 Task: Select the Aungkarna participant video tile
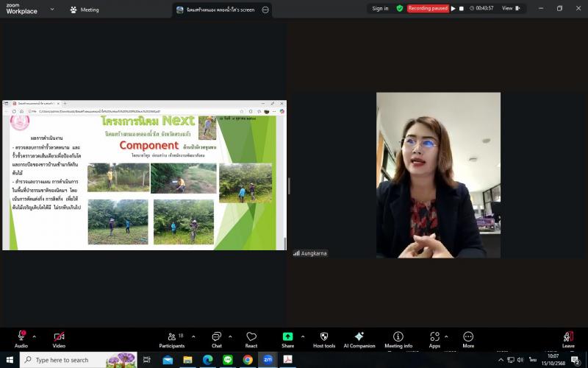tap(438, 175)
